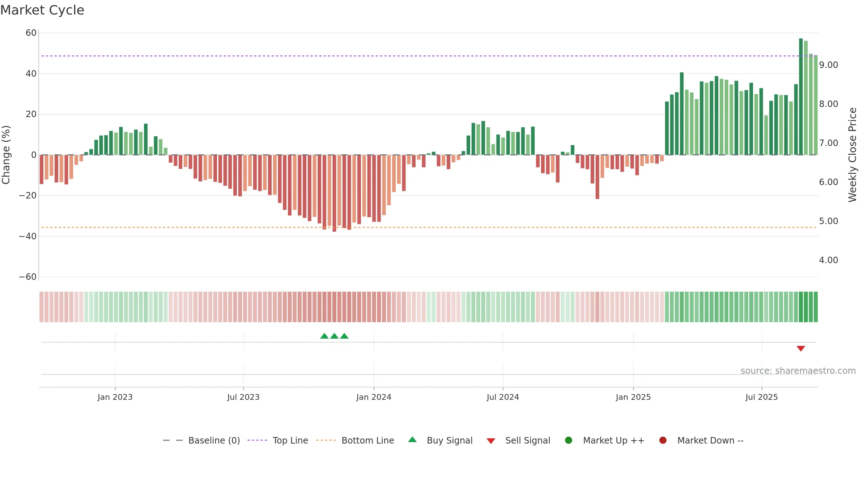Viewport: 868px width, 488px height.
Task: Click the 60 tick on the change axis
Action: tap(31, 33)
